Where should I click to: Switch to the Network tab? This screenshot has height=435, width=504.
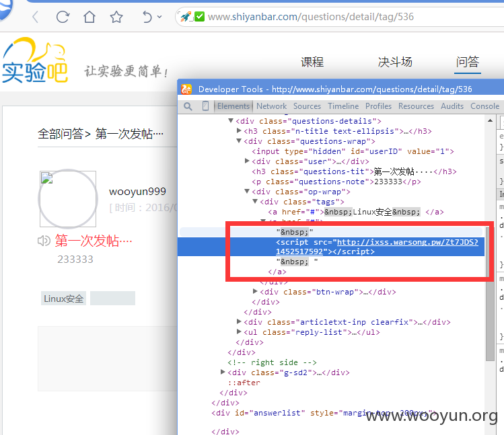point(272,106)
